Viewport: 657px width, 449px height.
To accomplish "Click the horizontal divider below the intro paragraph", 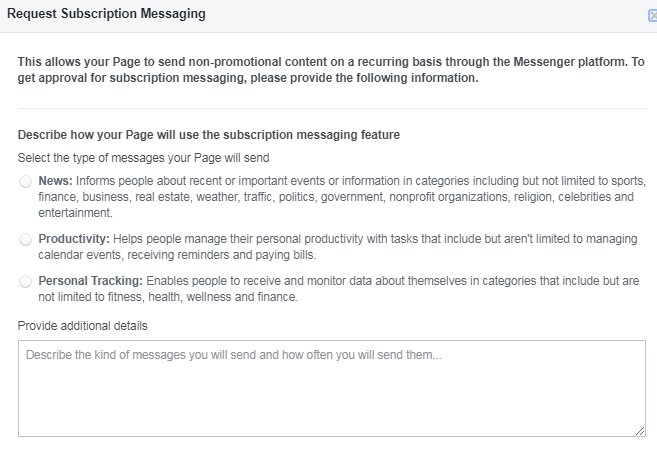I will click(331, 108).
